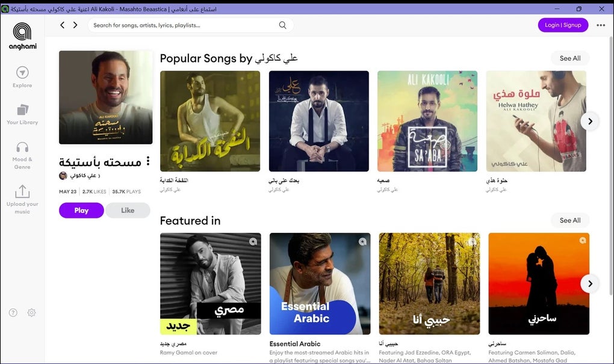The width and height of the screenshot is (614, 364).
Task: Advance the Featured in carousel chevron
Action: [x=590, y=283]
